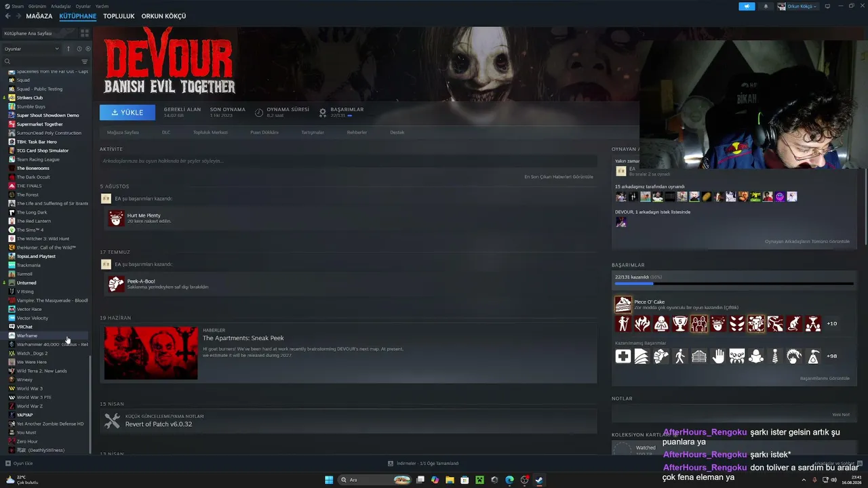Click the library search magnifier icon
868x488 pixels.
(x=7, y=62)
